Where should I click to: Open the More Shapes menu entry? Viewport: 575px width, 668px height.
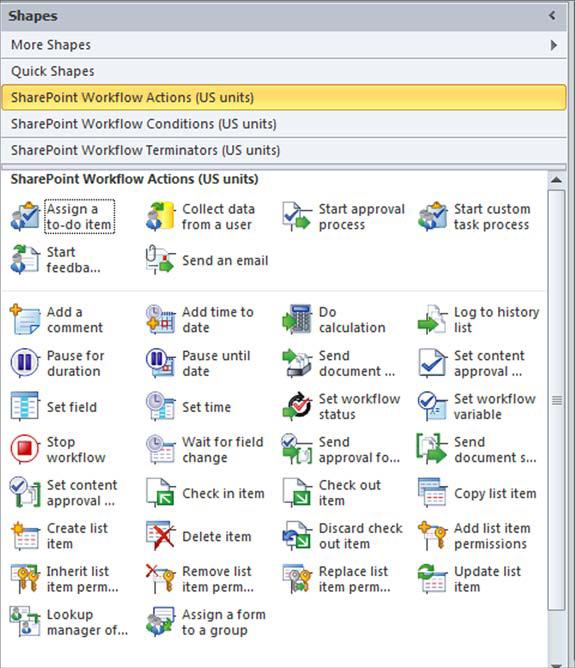284,45
